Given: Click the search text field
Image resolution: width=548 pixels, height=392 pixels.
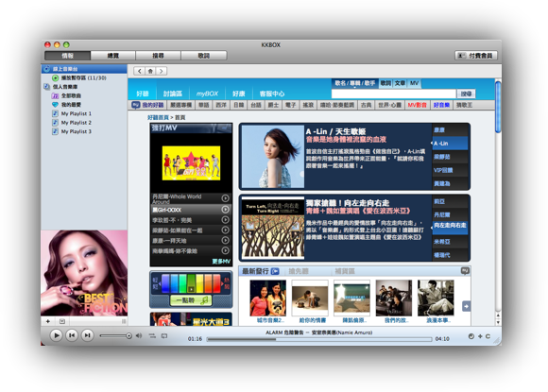Looking at the screenshot, I should (394, 94).
